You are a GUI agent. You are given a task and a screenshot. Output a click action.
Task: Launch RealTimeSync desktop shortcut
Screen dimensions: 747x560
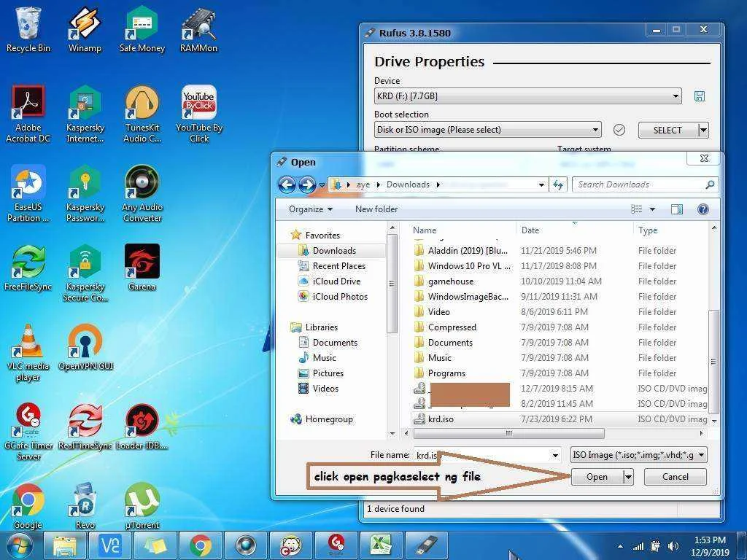coord(85,427)
